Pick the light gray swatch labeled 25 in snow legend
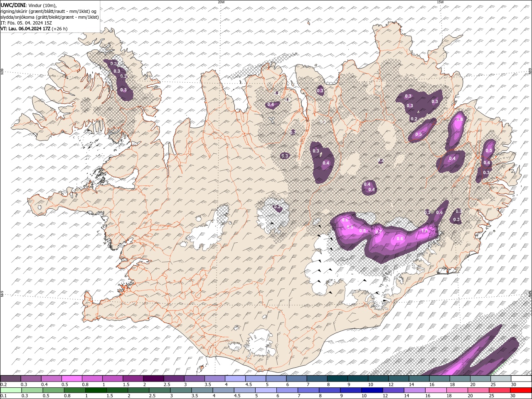This screenshot has height=399, width=532. click(501, 379)
